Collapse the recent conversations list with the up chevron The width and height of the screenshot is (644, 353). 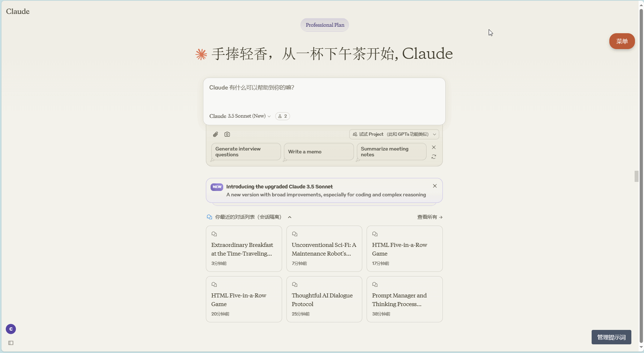tap(290, 217)
